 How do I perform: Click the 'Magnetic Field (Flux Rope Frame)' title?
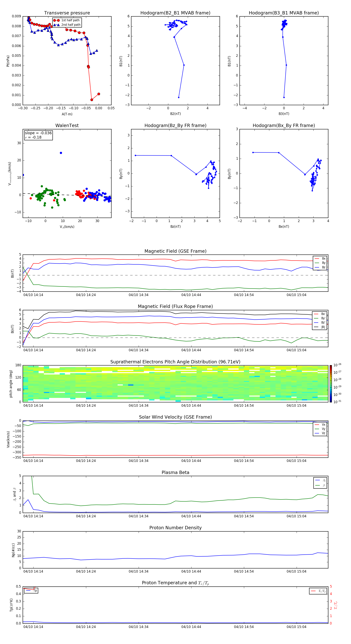175,307
